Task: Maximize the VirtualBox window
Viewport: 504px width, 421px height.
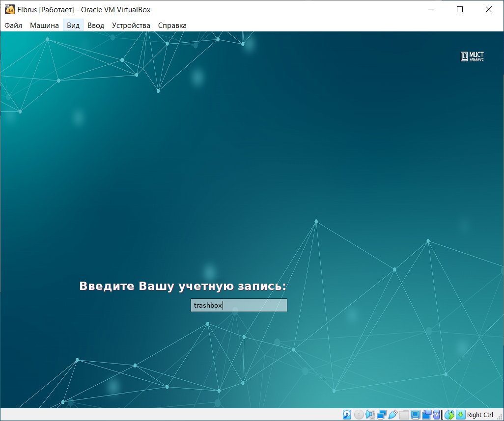Action: tap(460, 9)
